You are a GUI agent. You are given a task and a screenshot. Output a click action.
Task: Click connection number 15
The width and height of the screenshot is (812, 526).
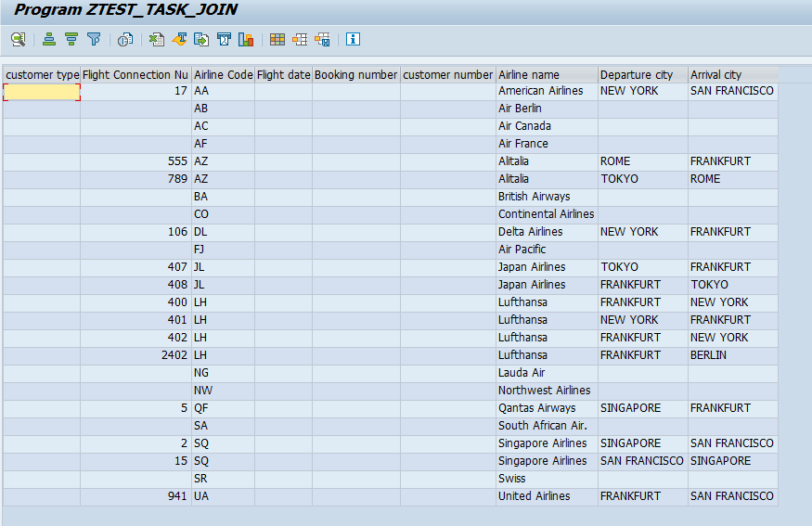135,461
